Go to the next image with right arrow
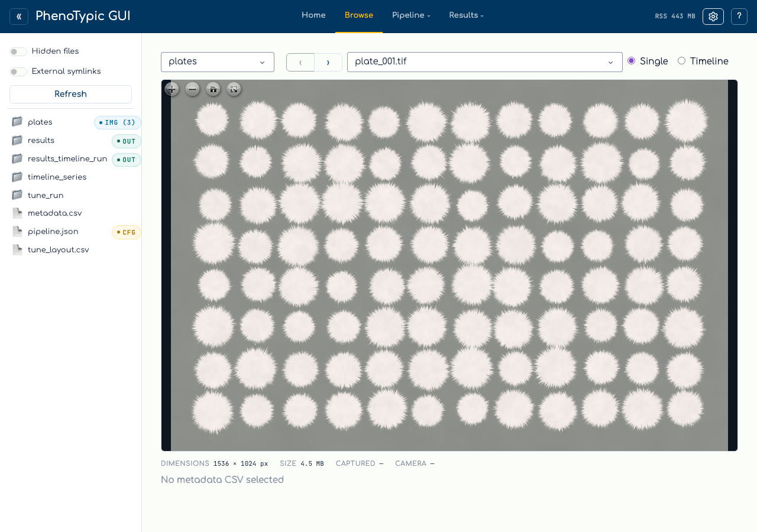The height and width of the screenshot is (532, 757). (328, 62)
